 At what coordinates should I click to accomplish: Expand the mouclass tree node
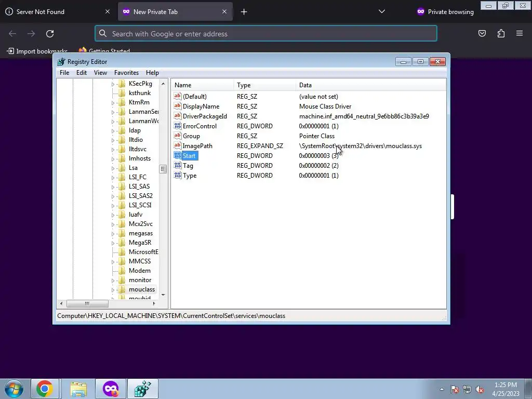113,290
